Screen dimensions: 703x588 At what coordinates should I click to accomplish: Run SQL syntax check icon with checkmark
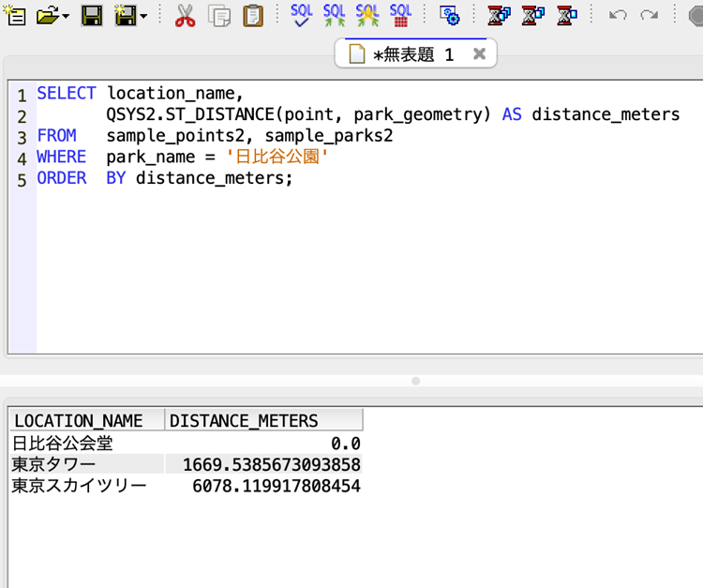pyautogui.click(x=302, y=15)
